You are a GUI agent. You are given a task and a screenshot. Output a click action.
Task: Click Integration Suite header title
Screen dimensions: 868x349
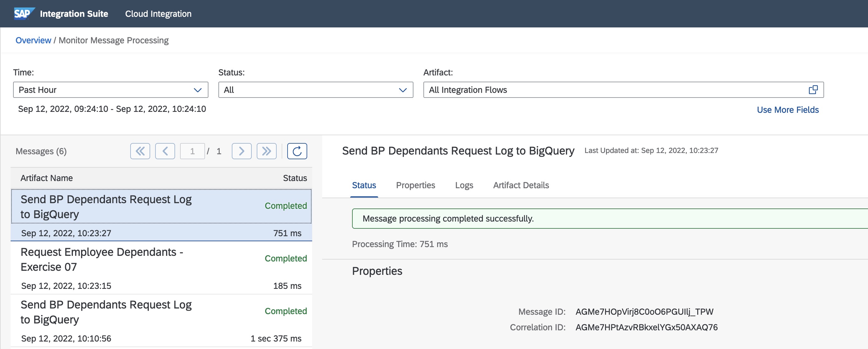(74, 14)
